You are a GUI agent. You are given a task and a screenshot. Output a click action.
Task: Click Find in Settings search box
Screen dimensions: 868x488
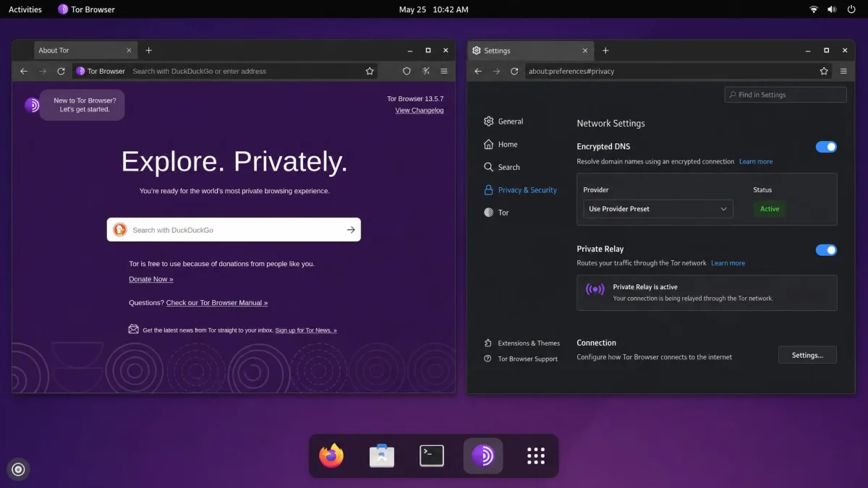point(786,95)
